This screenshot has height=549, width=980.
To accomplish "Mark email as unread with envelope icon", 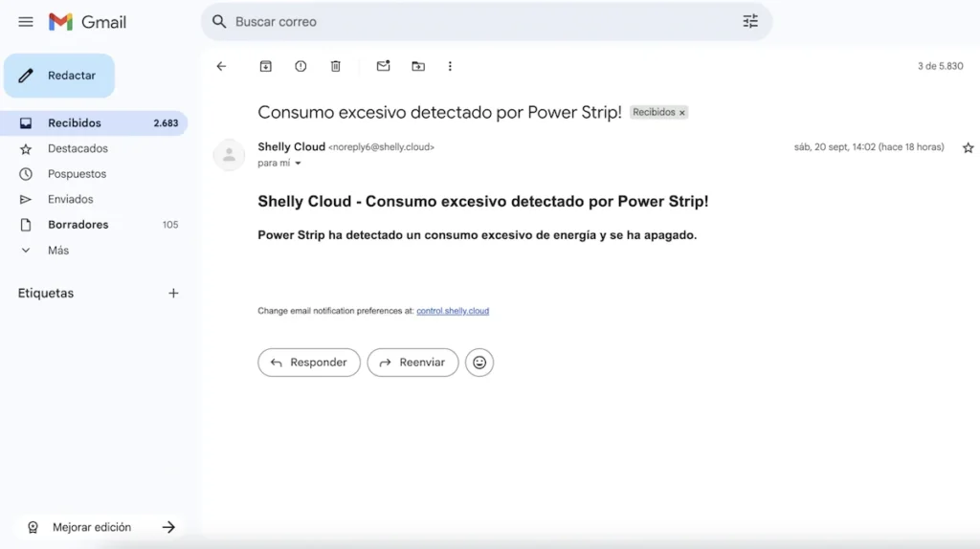I will coord(383,66).
